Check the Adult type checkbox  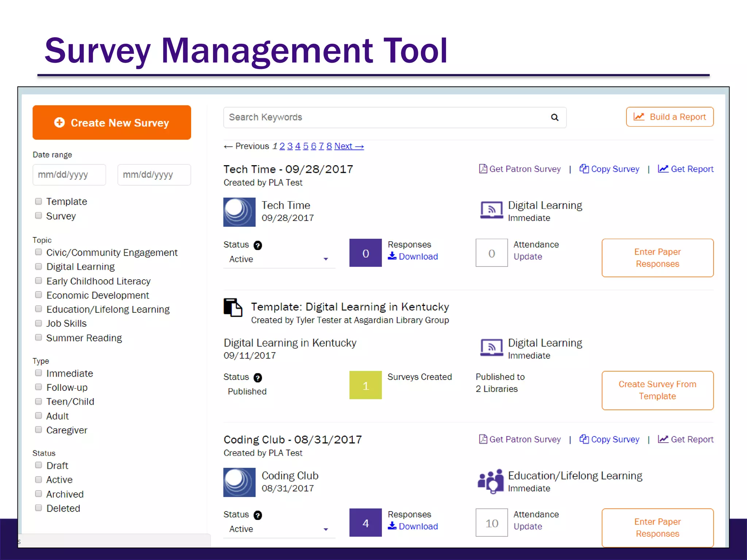tap(38, 415)
